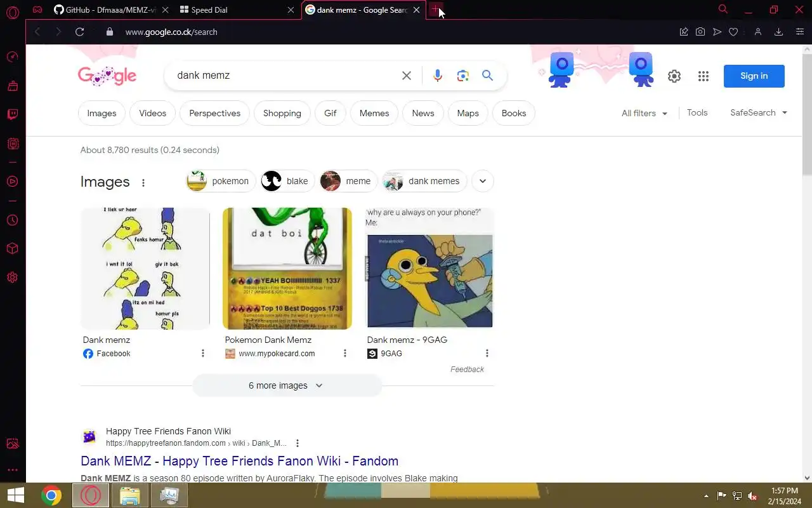
Task: Open sidebar three-dots setup menu
Action: (12, 471)
